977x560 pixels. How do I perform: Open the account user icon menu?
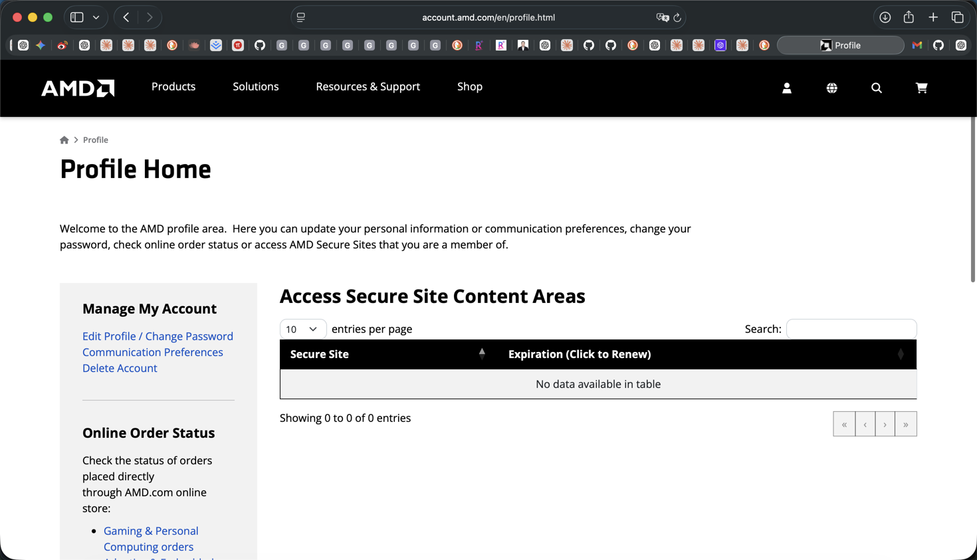[787, 88]
